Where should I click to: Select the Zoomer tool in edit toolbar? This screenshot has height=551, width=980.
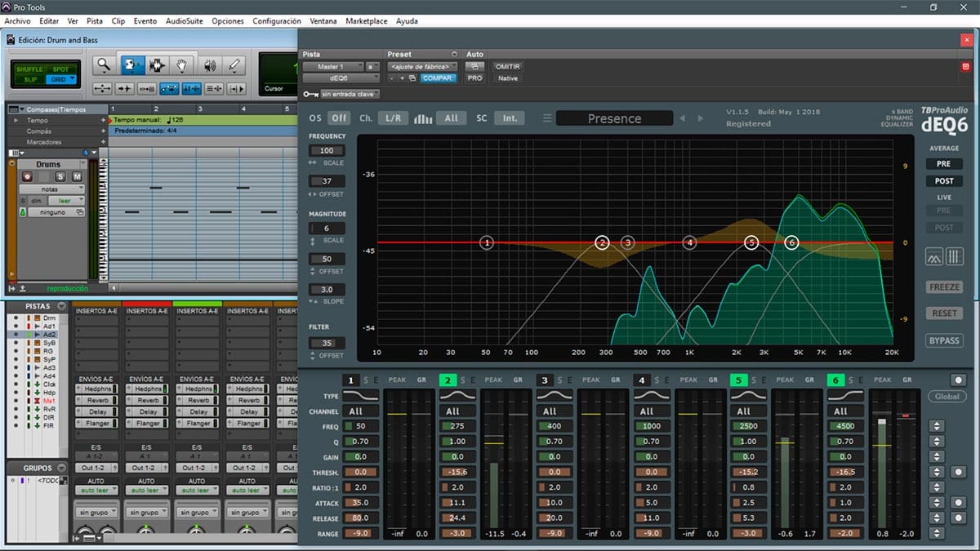pos(104,65)
